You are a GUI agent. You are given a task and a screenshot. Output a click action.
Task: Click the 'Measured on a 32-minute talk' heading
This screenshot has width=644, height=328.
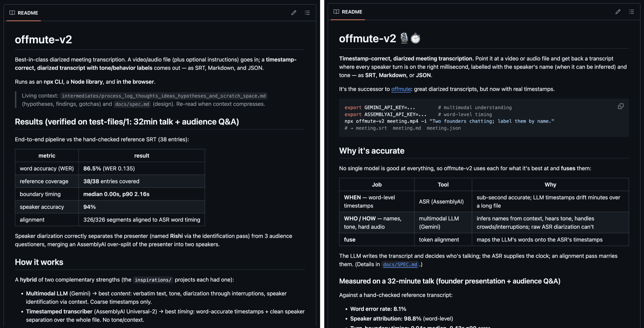(x=450, y=281)
